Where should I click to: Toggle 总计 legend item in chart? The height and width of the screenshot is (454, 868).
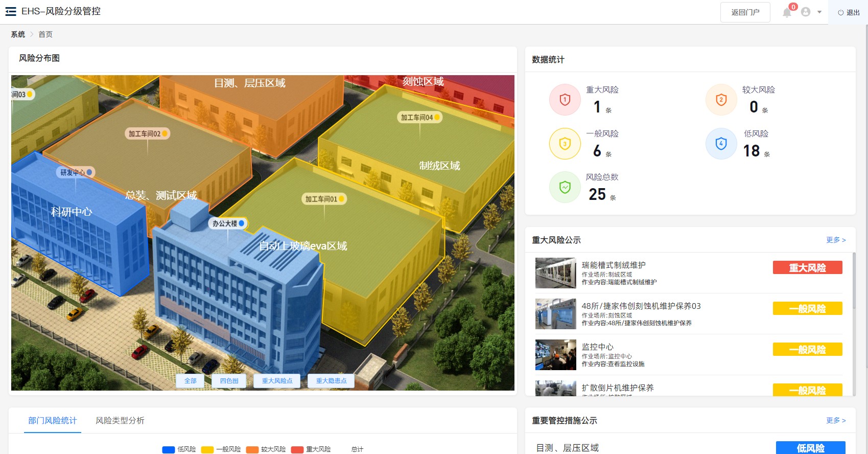357,449
